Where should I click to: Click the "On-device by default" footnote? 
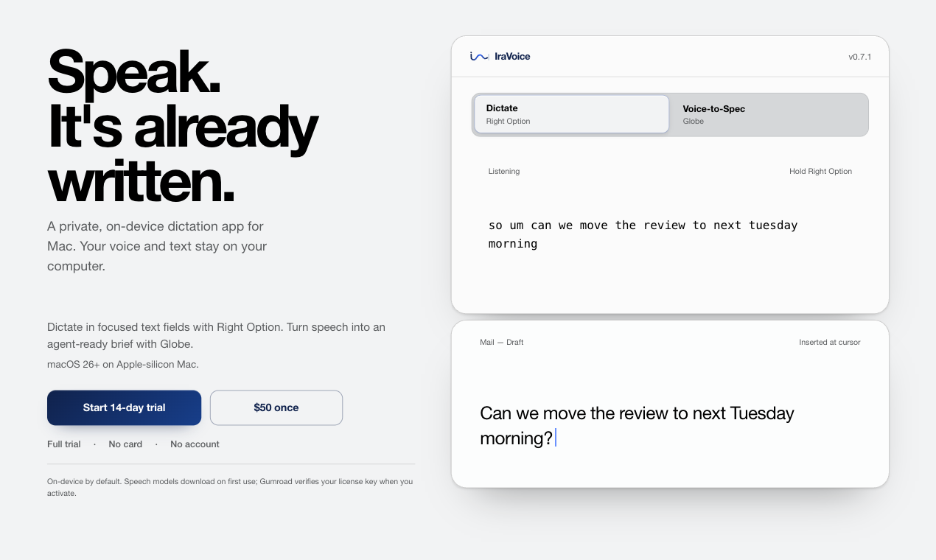tap(230, 487)
